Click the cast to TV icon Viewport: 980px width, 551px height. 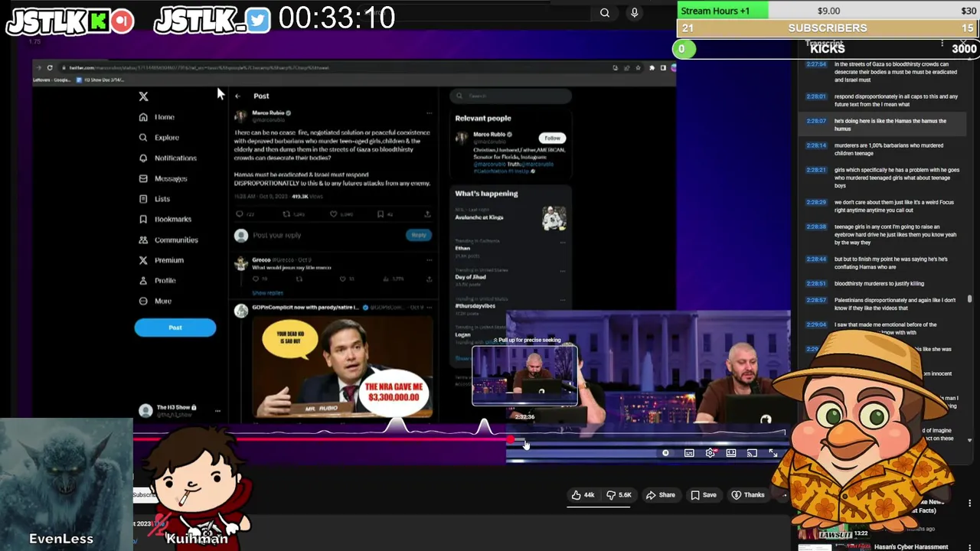click(x=752, y=453)
